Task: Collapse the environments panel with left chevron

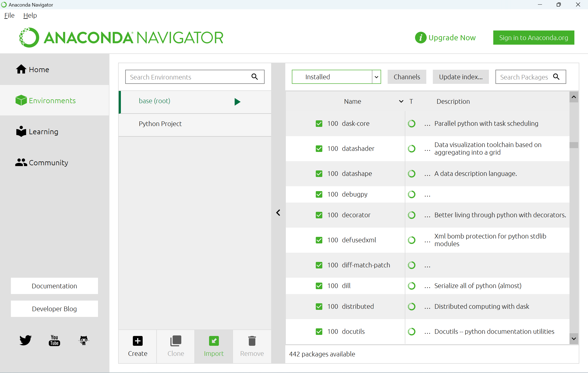Action: (278, 213)
